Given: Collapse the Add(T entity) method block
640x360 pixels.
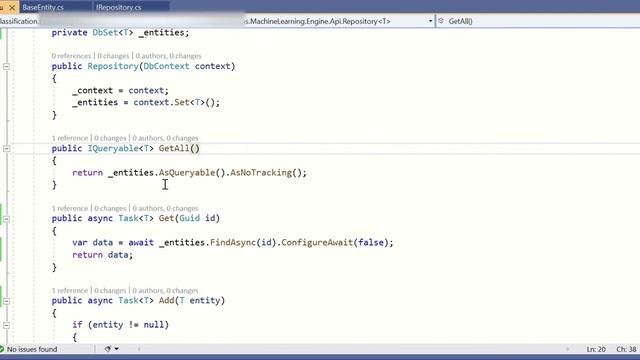Looking at the screenshot, I should click(7, 301).
